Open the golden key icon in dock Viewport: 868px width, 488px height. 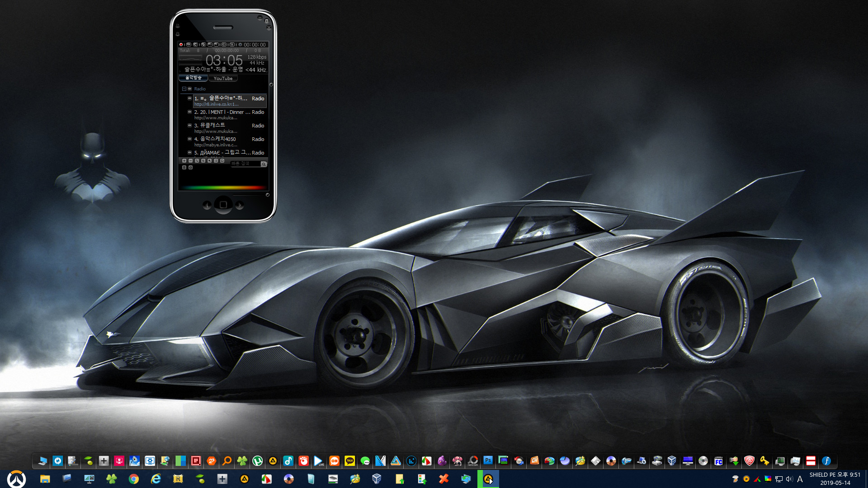(x=764, y=461)
